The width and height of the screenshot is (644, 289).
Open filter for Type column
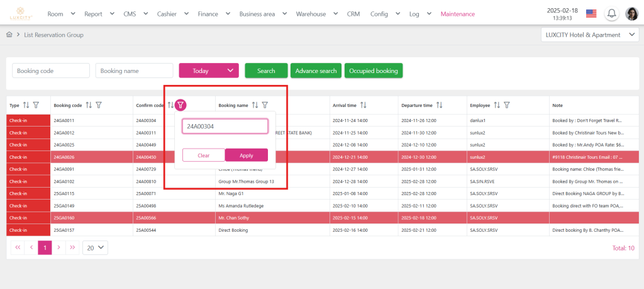(36, 105)
